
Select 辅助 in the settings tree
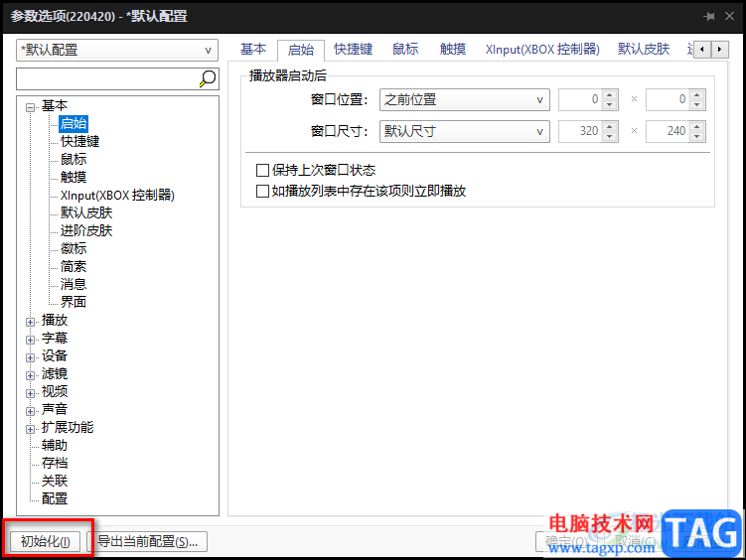55,445
